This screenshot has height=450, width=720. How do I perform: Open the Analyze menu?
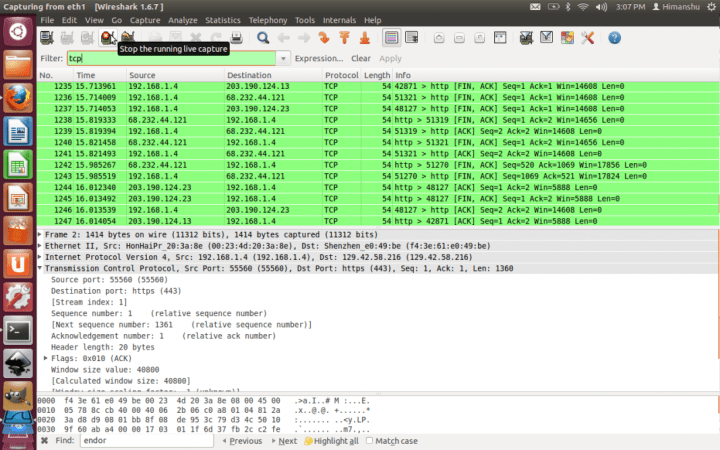(x=183, y=20)
